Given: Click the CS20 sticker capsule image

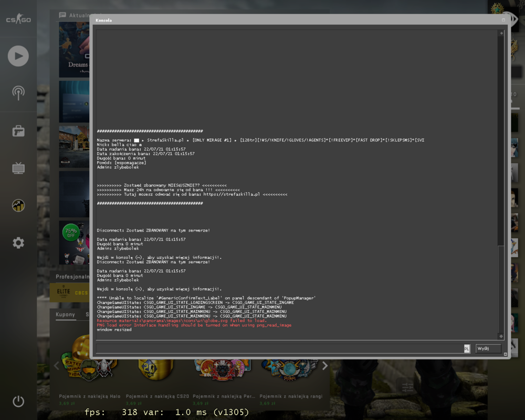Looking at the screenshot, I should point(156,370).
